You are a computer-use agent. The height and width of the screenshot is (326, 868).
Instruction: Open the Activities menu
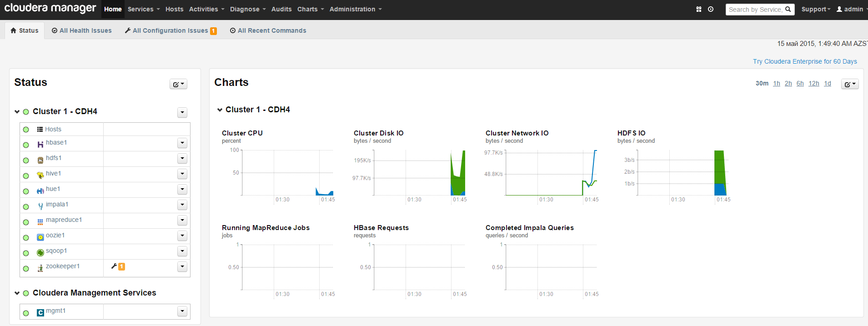click(207, 9)
